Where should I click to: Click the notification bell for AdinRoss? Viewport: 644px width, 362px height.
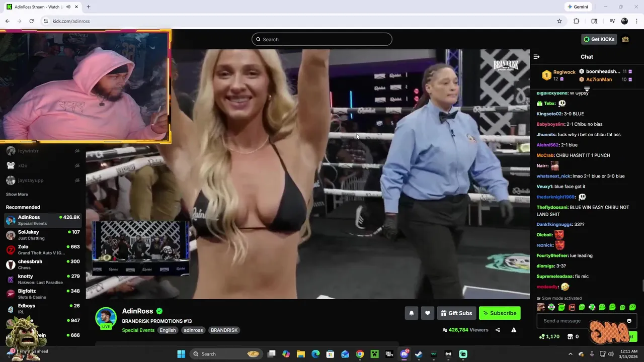[x=411, y=313]
